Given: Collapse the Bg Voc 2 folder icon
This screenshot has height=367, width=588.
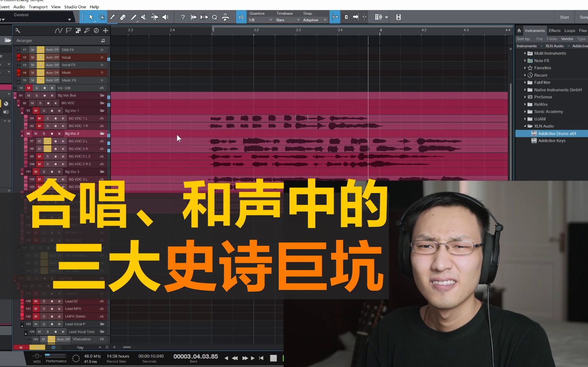Looking at the screenshot, I should (102, 134).
